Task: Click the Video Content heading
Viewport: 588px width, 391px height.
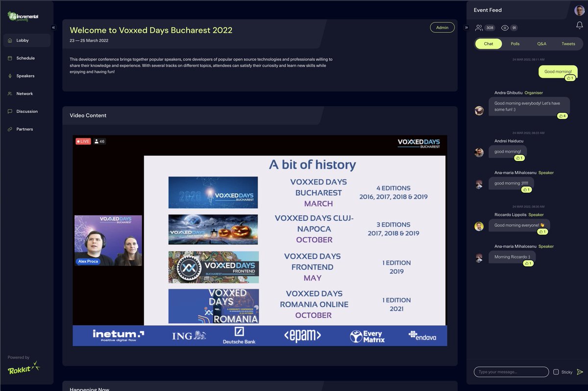Action: tap(88, 115)
